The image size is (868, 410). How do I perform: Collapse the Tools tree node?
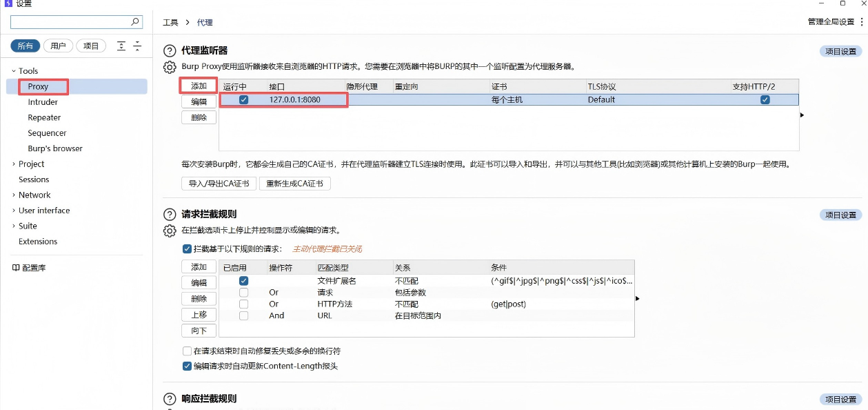point(13,71)
